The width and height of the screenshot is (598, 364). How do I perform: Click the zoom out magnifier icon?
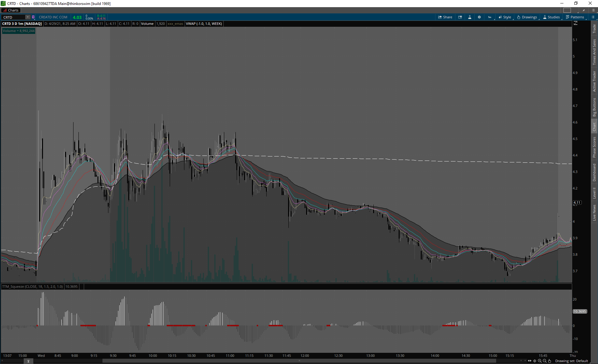click(545, 361)
